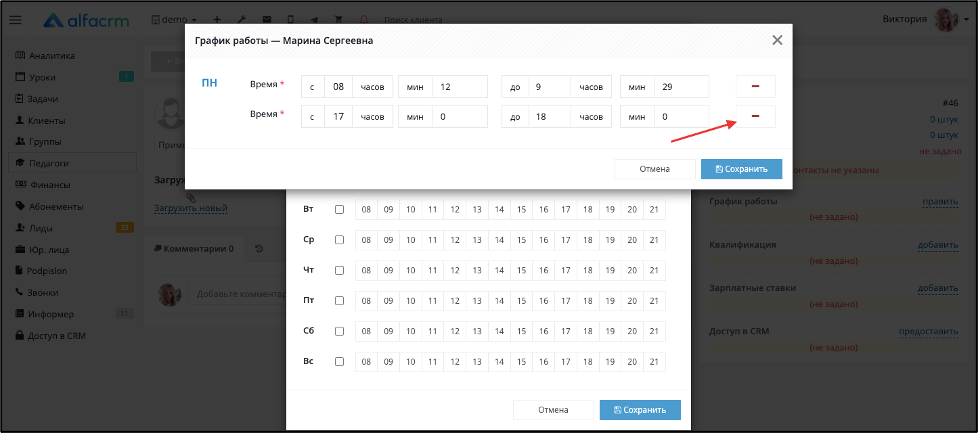Click the Добавьте комментарий input field
Viewport: 979px width, 433px height.
236,294
